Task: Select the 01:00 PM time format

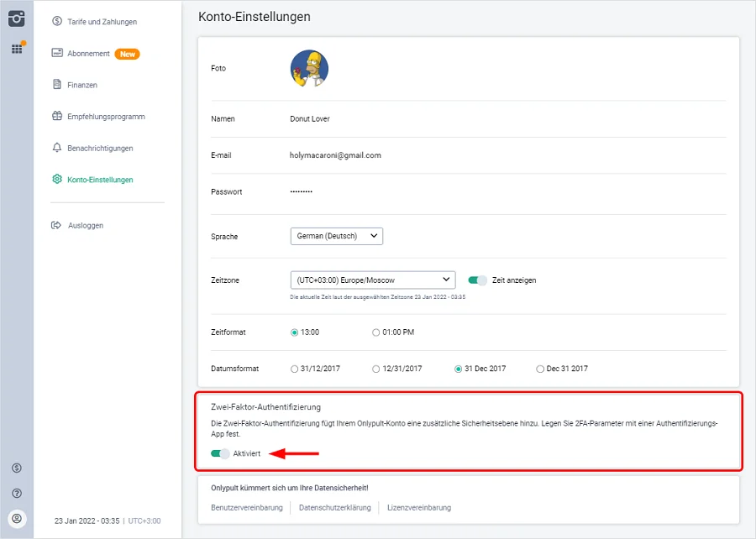Action: (x=376, y=332)
